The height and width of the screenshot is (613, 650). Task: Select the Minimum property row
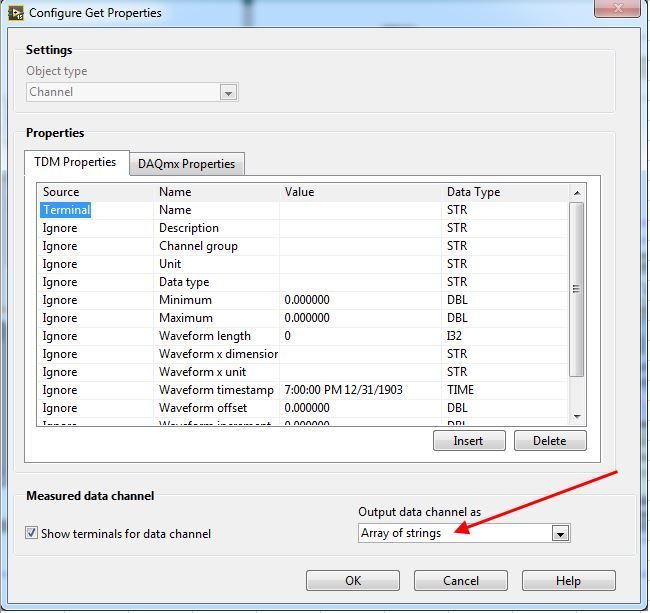(303, 300)
